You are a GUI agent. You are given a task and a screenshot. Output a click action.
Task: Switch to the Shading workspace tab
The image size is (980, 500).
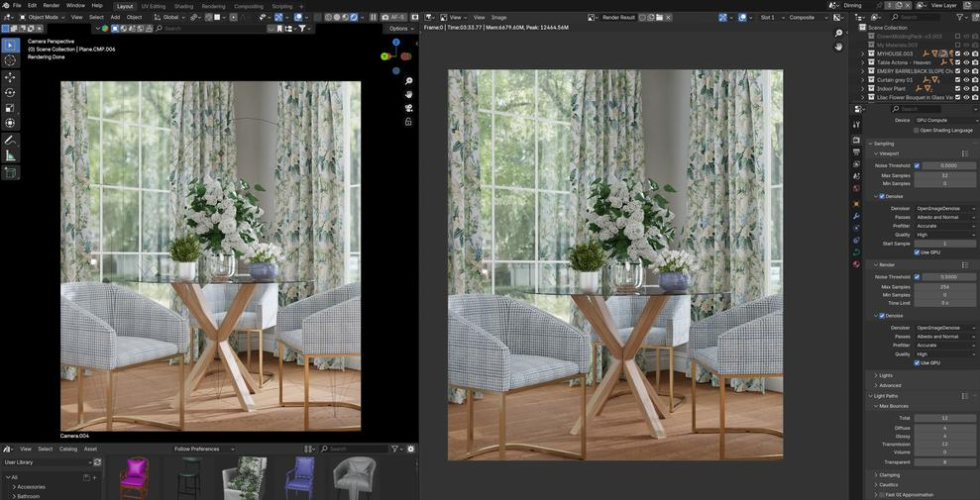(x=183, y=6)
